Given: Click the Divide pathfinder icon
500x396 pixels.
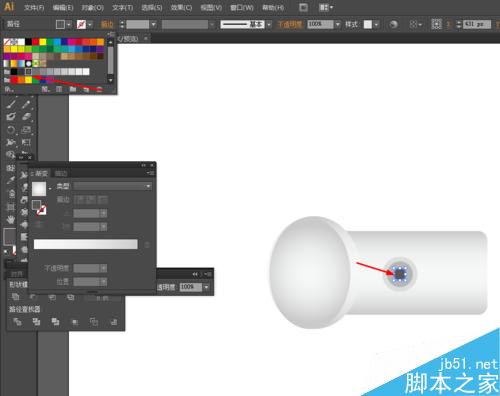Looking at the screenshot, I should [x=17, y=322].
